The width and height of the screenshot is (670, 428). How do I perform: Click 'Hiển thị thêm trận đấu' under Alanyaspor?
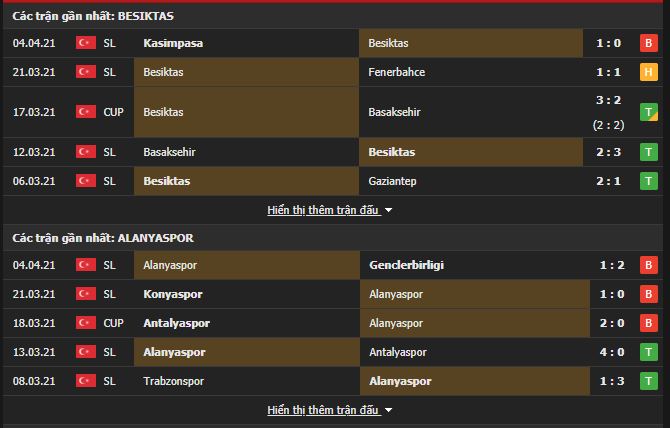[323, 410]
